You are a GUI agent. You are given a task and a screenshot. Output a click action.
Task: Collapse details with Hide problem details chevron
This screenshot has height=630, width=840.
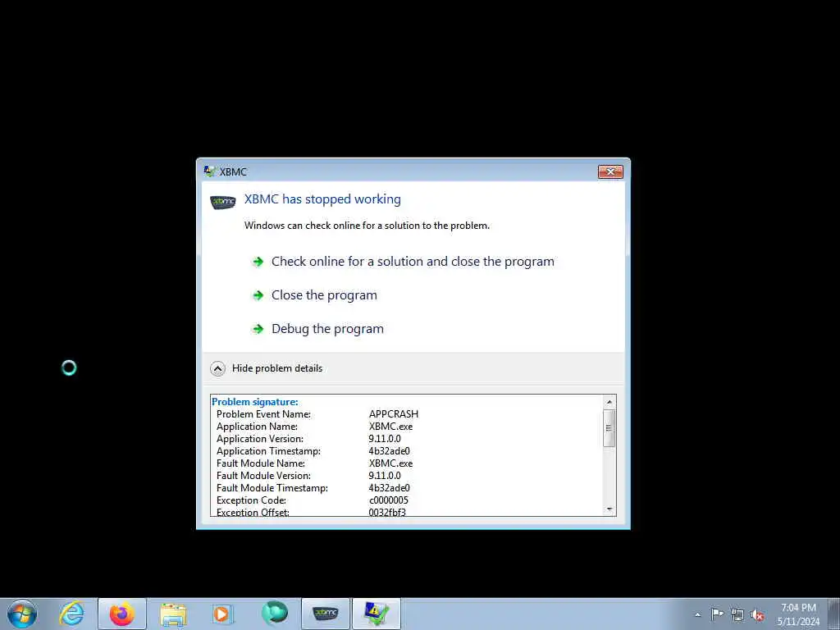pyautogui.click(x=217, y=368)
